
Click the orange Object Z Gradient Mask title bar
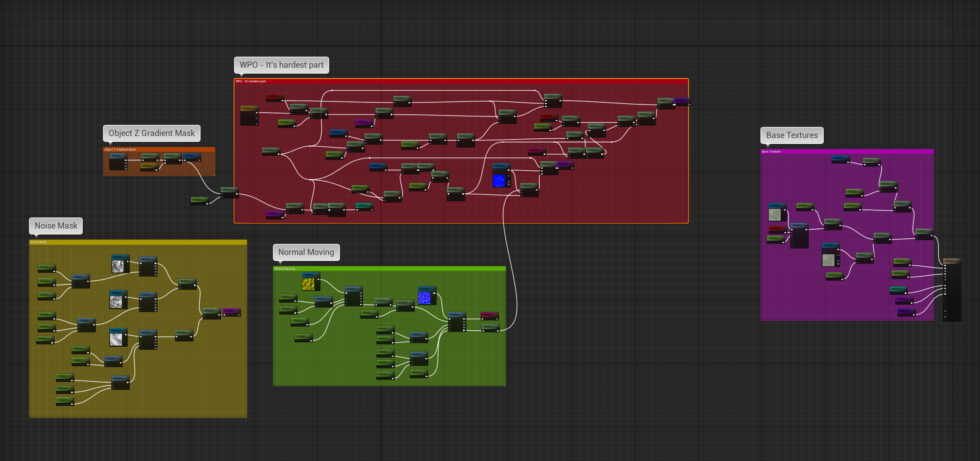point(159,149)
